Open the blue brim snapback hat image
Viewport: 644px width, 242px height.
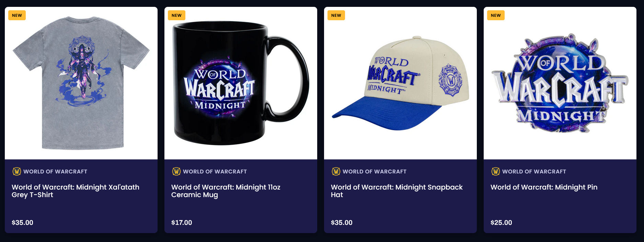click(400, 83)
